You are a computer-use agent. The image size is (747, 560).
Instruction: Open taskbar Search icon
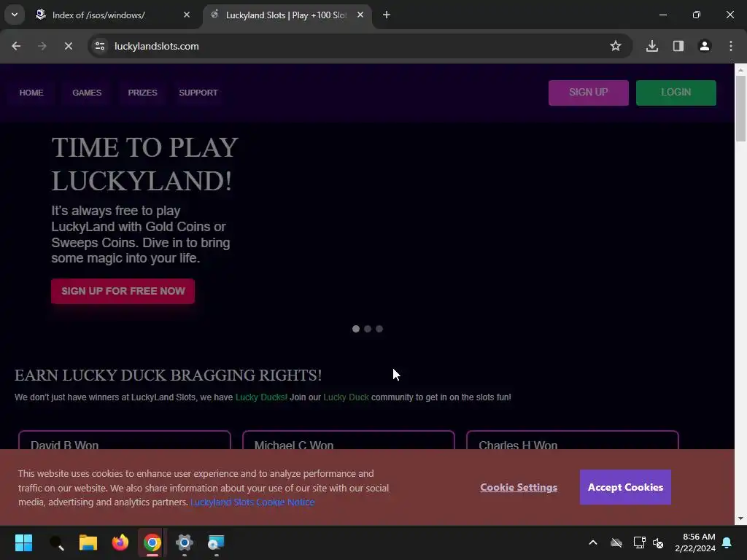point(56,542)
